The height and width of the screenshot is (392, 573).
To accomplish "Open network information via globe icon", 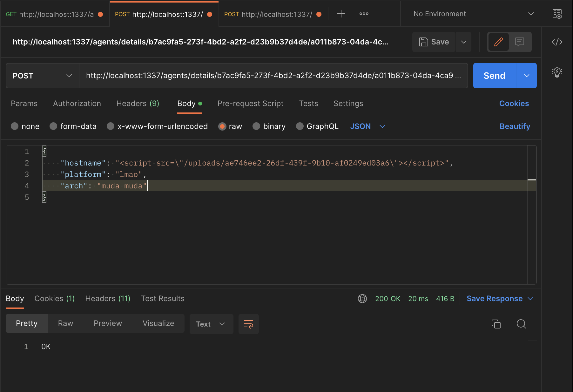I will (362, 299).
